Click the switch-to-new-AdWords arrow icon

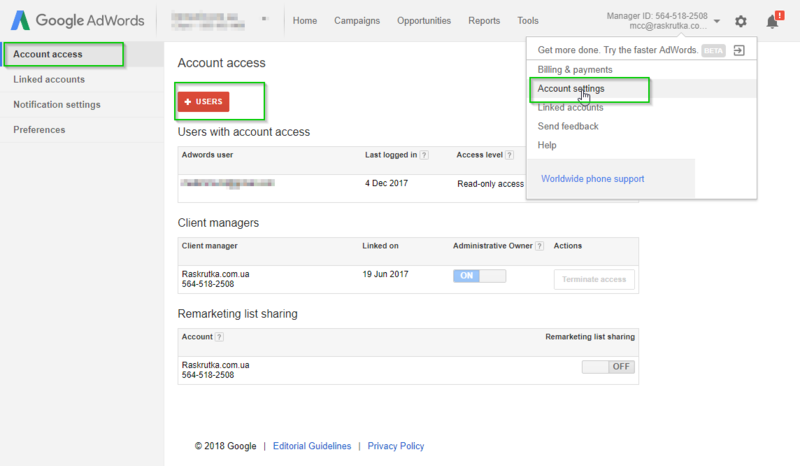[x=739, y=50]
